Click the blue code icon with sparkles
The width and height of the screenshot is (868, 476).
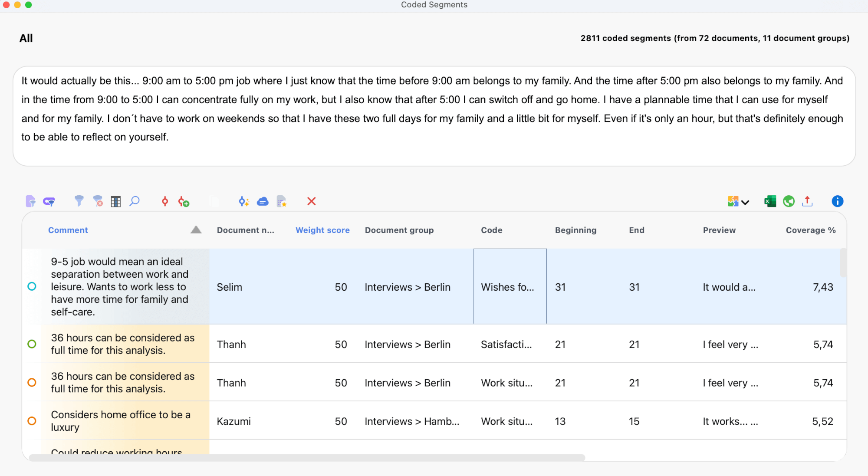click(x=244, y=201)
